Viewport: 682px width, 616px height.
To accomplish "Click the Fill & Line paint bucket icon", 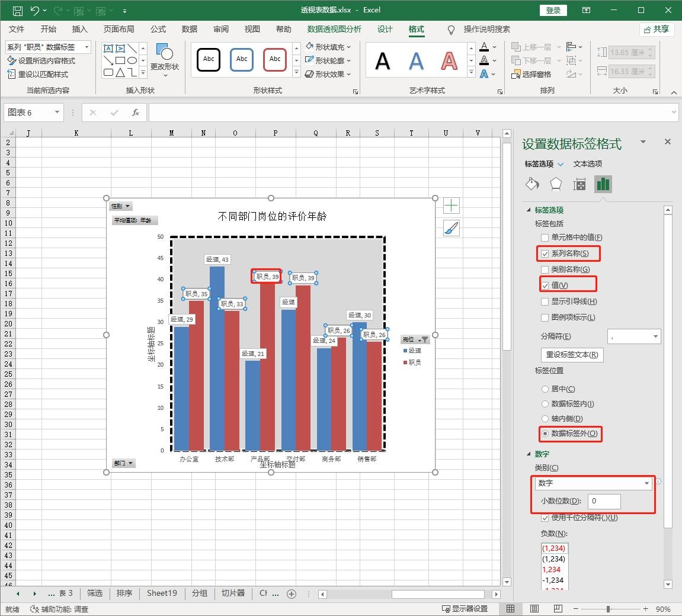I will click(x=532, y=184).
